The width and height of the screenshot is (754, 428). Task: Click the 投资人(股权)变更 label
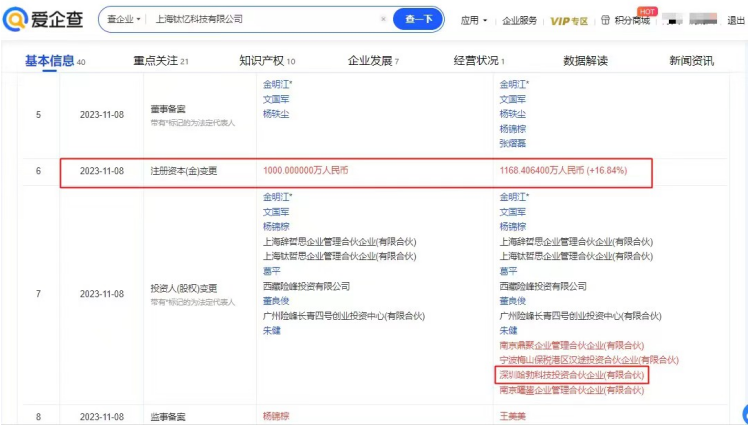(184, 288)
